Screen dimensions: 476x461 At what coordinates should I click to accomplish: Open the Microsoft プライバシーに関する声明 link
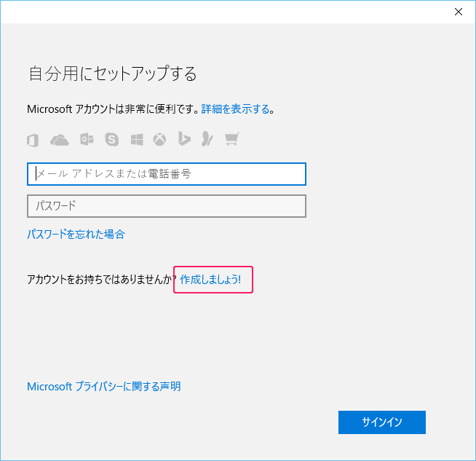[104, 387]
